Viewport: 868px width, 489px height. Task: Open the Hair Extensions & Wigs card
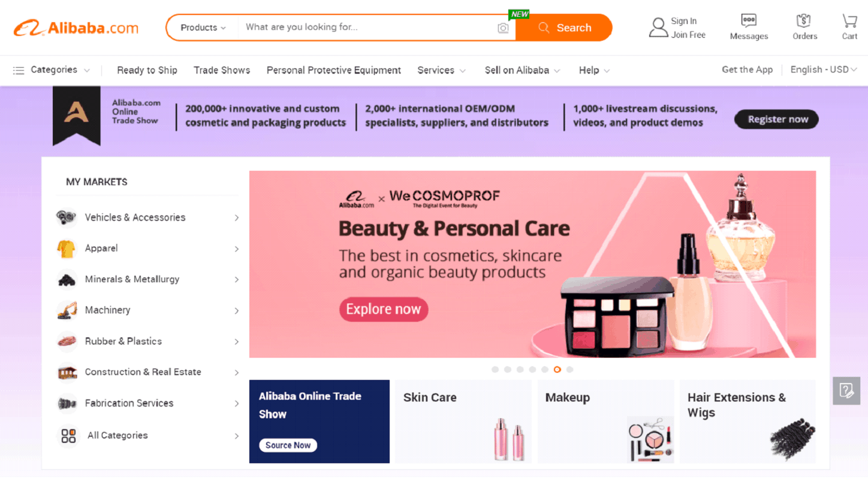coord(748,421)
